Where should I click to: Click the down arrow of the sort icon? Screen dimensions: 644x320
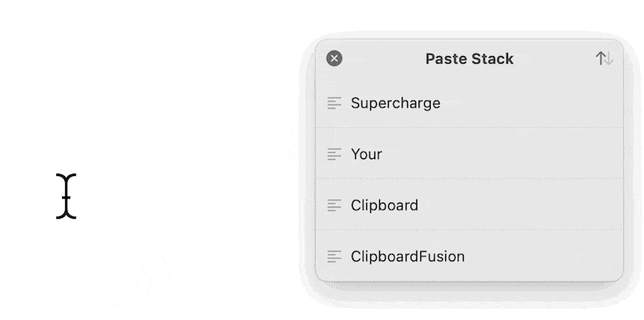[x=609, y=59]
